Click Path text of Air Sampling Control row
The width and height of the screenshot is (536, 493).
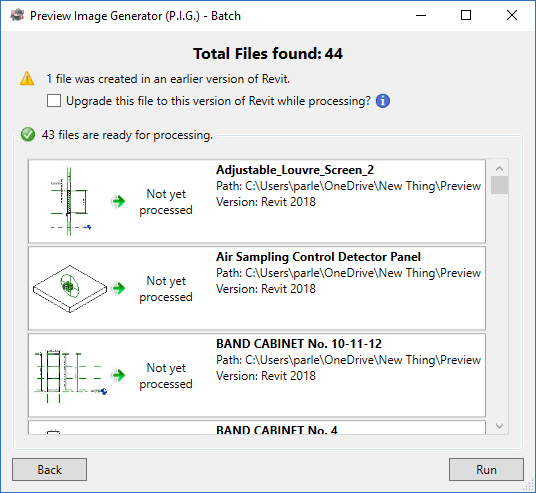point(348,273)
